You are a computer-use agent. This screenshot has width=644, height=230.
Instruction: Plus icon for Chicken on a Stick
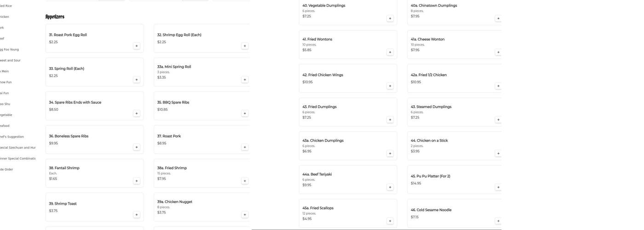[498, 154]
